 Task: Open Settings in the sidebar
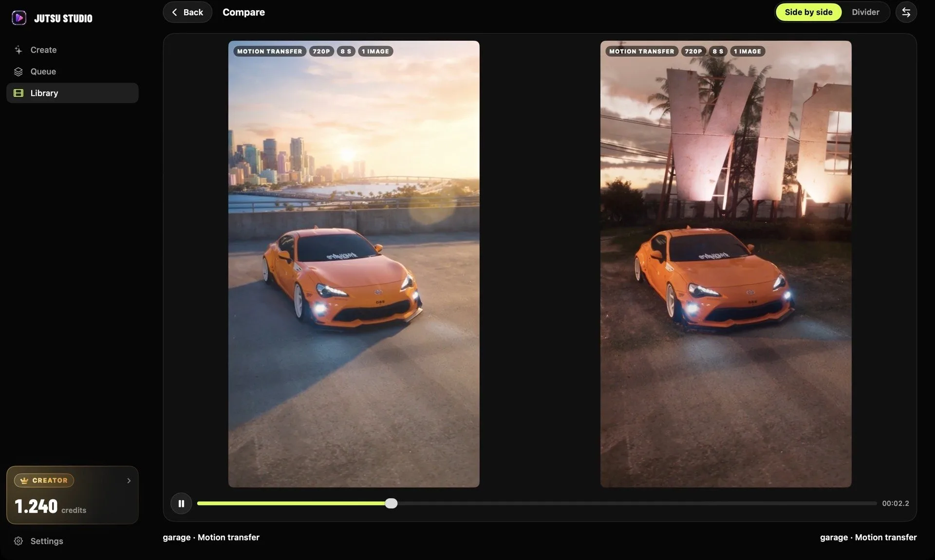click(73, 541)
